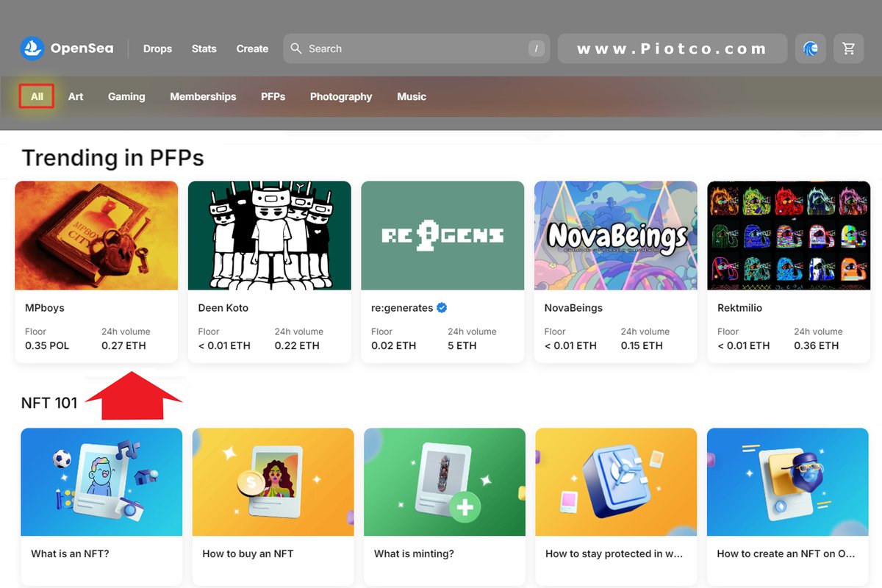The height and width of the screenshot is (588, 882).
Task: Open the Drops menu
Action: click(x=157, y=49)
